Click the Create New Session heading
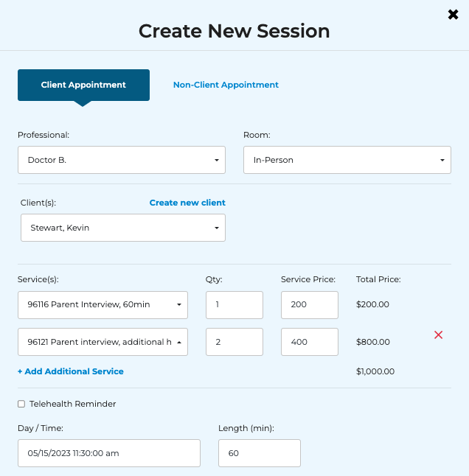The image size is (469, 476). (234, 31)
